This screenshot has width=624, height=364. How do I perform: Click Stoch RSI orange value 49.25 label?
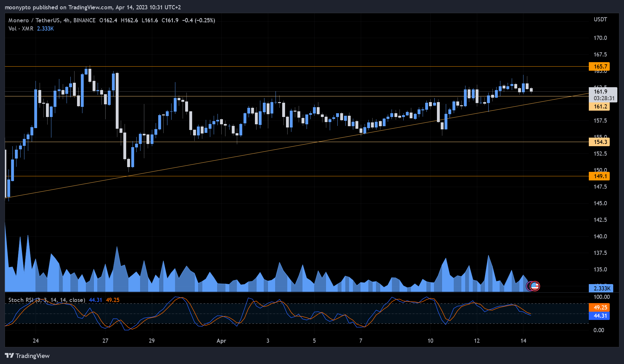[x=599, y=308]
